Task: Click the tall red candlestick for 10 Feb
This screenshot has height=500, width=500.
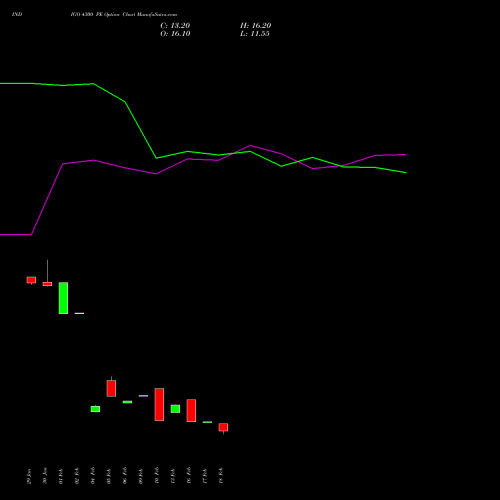Action: click(x=159, y=404)
